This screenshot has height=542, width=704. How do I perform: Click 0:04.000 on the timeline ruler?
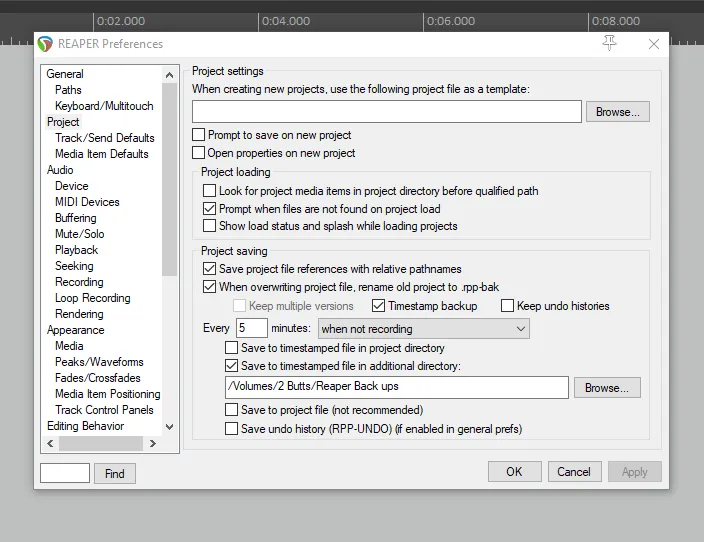click(286, 21)
